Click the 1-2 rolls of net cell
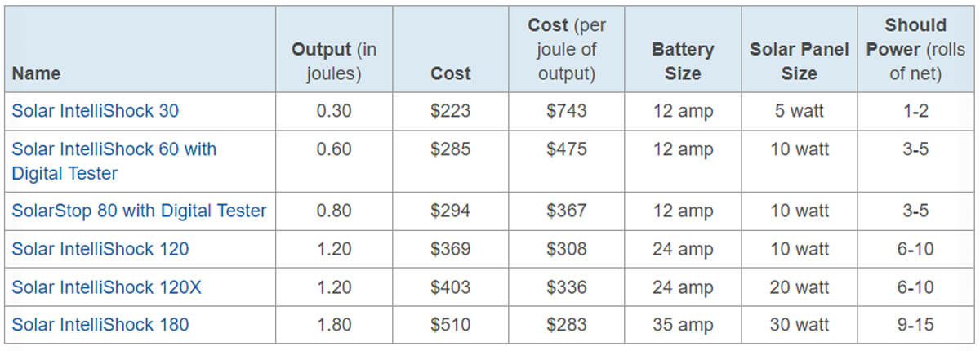The height and width of the screenshot is (351, 980). click(x=915, y=111)
